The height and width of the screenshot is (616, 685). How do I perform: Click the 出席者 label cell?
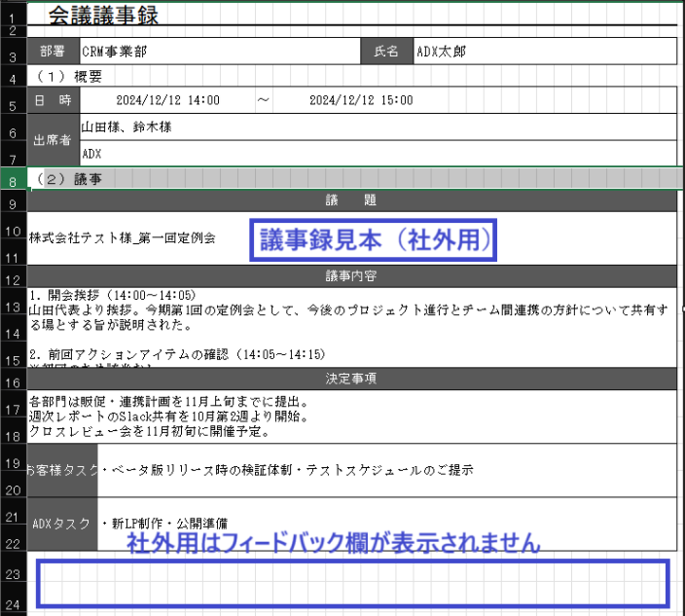(53, 140)
